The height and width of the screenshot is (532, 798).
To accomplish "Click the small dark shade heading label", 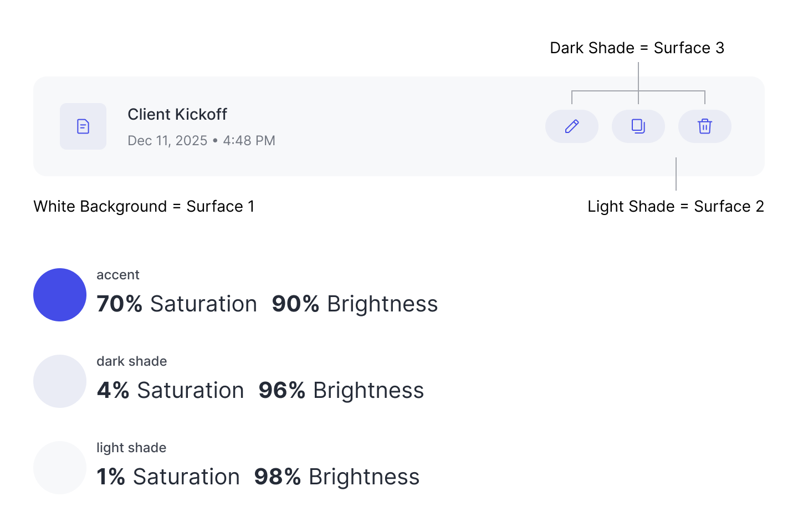I will (x=132, y=361).
